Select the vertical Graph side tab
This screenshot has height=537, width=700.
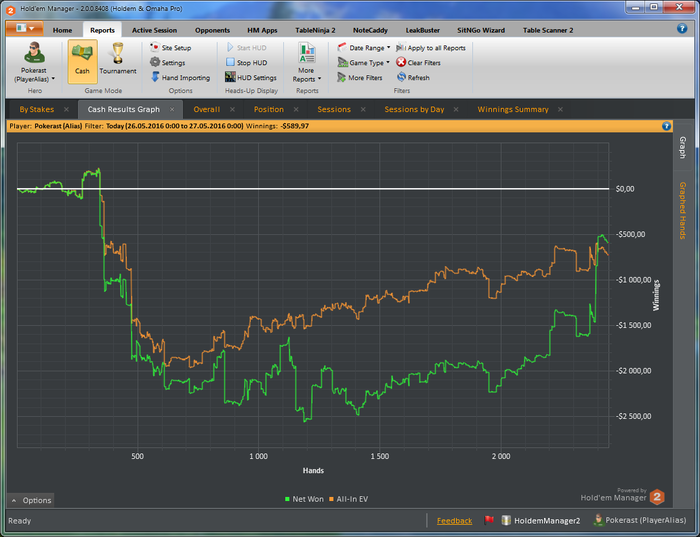click(x=682, y=147)
